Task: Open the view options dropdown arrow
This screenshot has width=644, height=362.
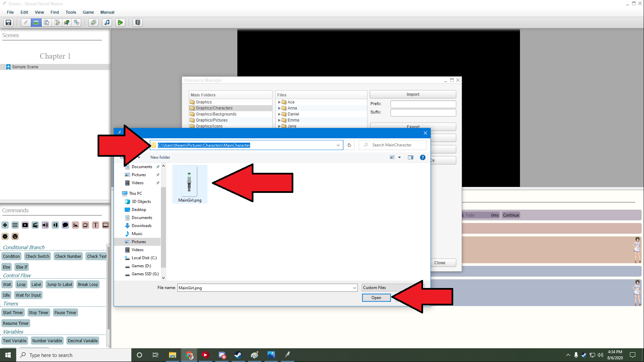Action: tap(399, 157)
